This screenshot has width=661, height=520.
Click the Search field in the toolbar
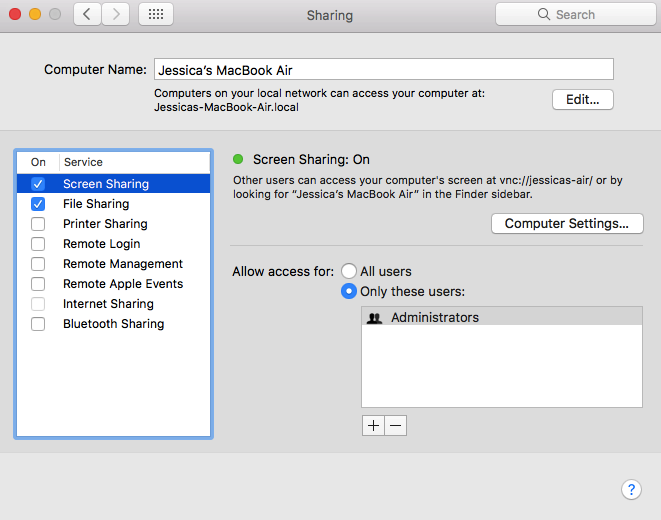pos(576,14)
